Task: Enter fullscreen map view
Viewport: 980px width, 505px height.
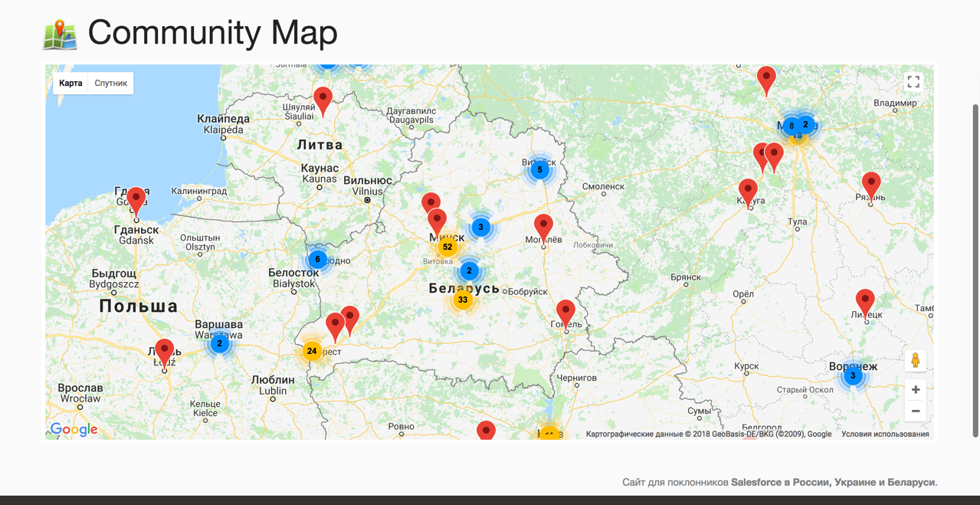Action: pyautogui.click(x=913, y=82)
